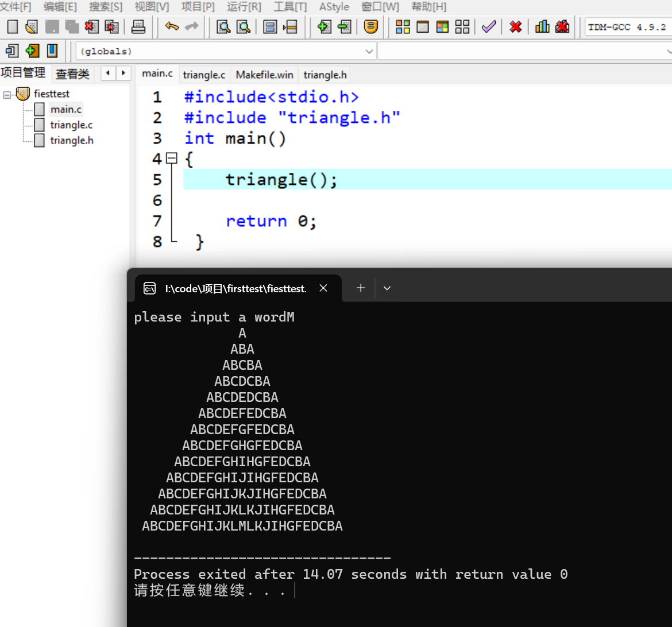The width and height of the screenshot is (672, 627).
Task: Click left arrow to scroll sidebar tabs
Action: click(x=108, y=73)
